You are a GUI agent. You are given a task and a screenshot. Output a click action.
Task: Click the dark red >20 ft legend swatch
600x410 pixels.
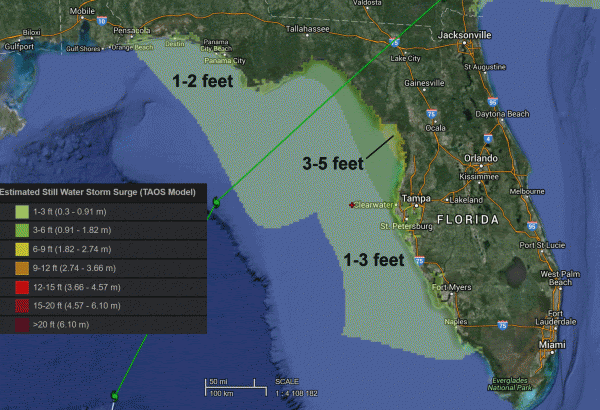22,325
